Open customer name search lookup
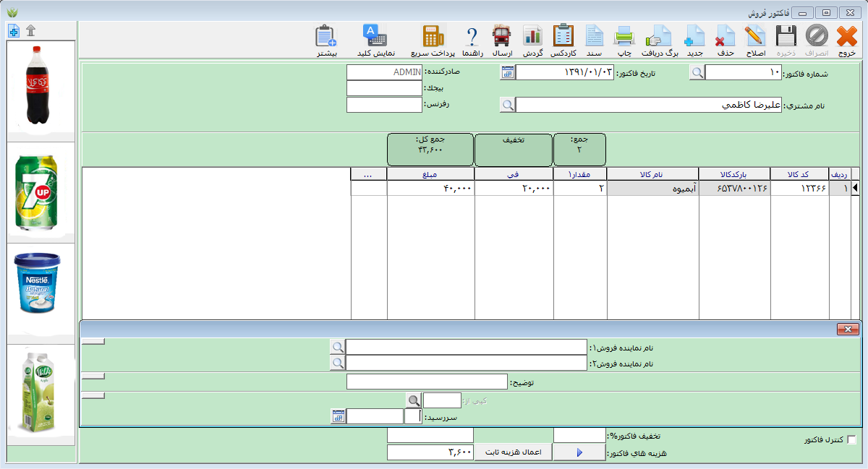This screenshot has height=469, width=868. [x=508, y=106]
